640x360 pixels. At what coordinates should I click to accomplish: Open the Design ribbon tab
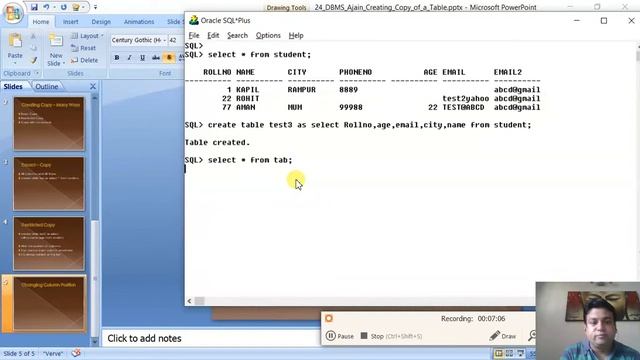tap(101, 22)
